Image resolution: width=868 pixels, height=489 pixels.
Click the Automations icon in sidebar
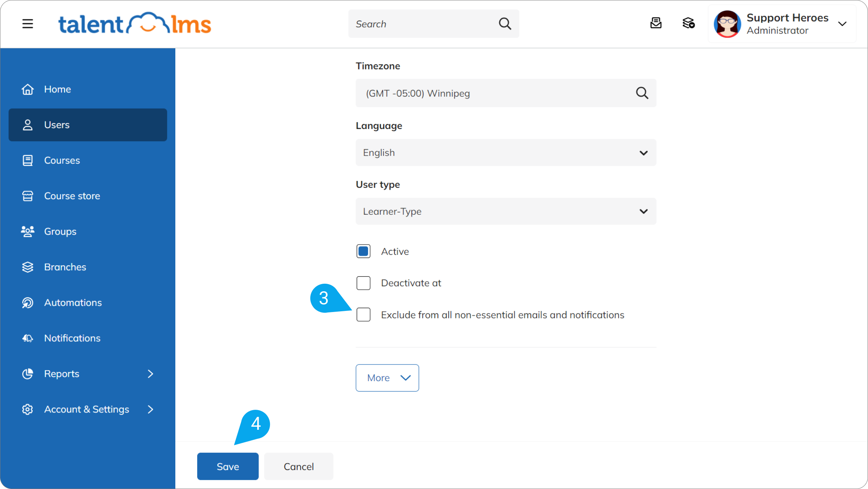28,303
